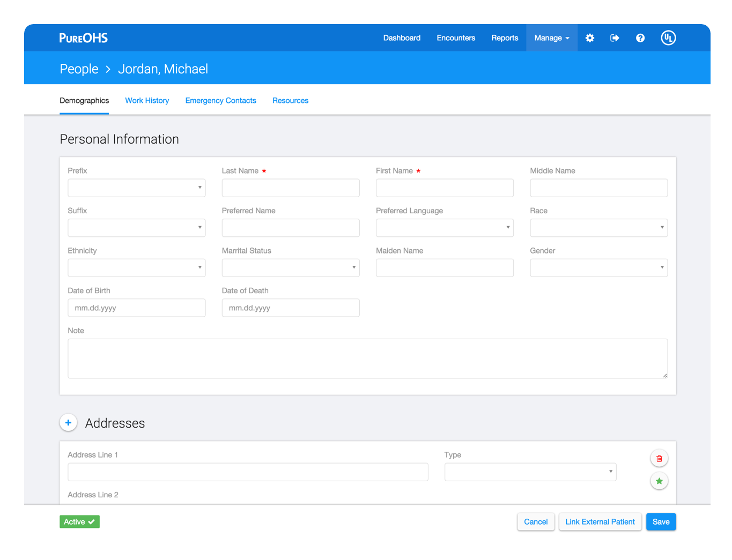This screenshot has height=560, width=732.
Task: Switch to the Resources tab
Action: (x=291, y=101)
